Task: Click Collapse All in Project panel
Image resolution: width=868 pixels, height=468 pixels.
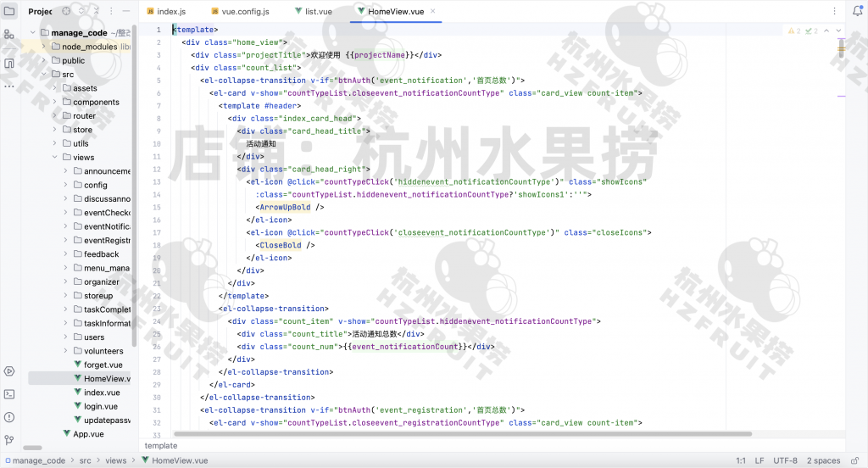Action: coord(97,11)
